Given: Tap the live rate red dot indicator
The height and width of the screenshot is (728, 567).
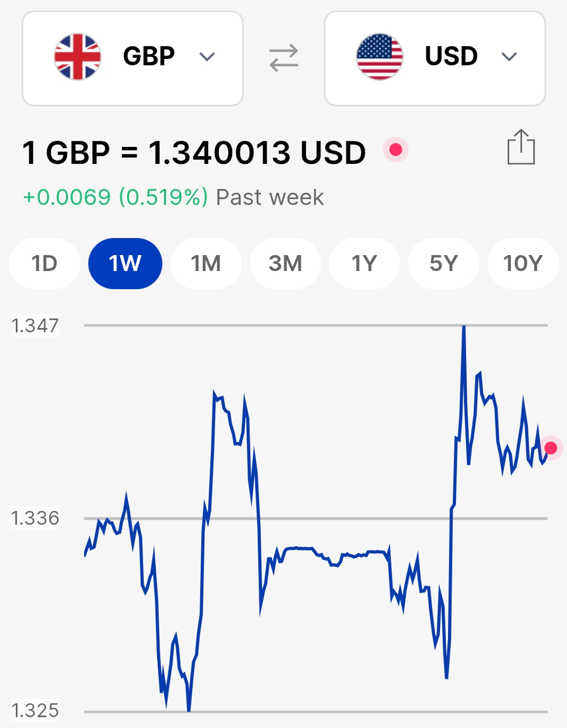Looking at the screenshot, I should pyautogui.click(x=396, y=150).
